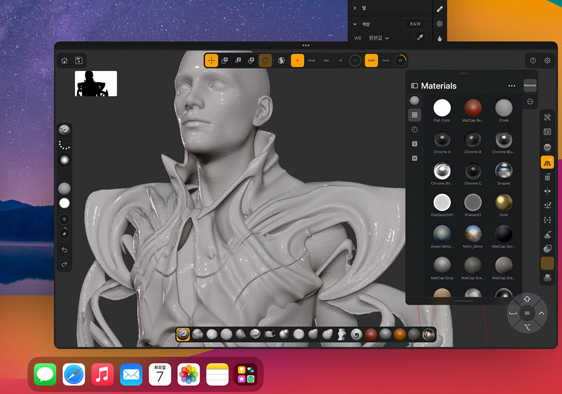Image resolution: width=562 pixels, height=394 pixels.
Task: Select the Gold material
Action: 504,205
